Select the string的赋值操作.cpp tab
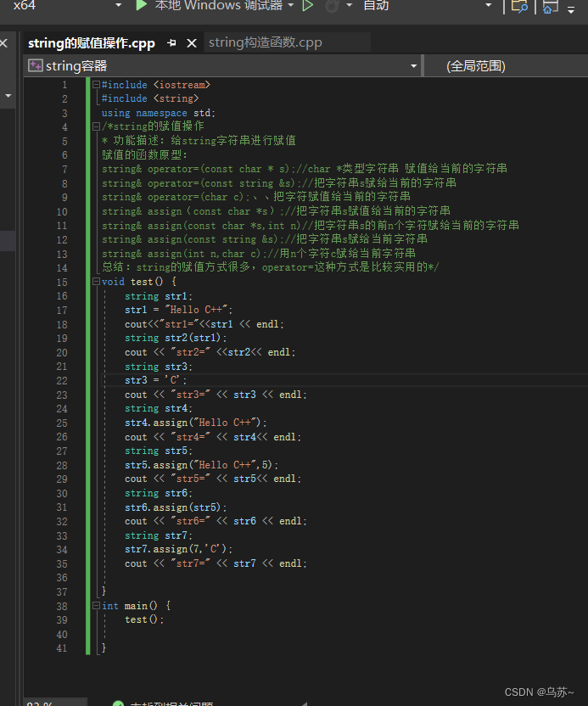Image resolution: width=588 pixels, height=706 pixels. click(92, 43)
